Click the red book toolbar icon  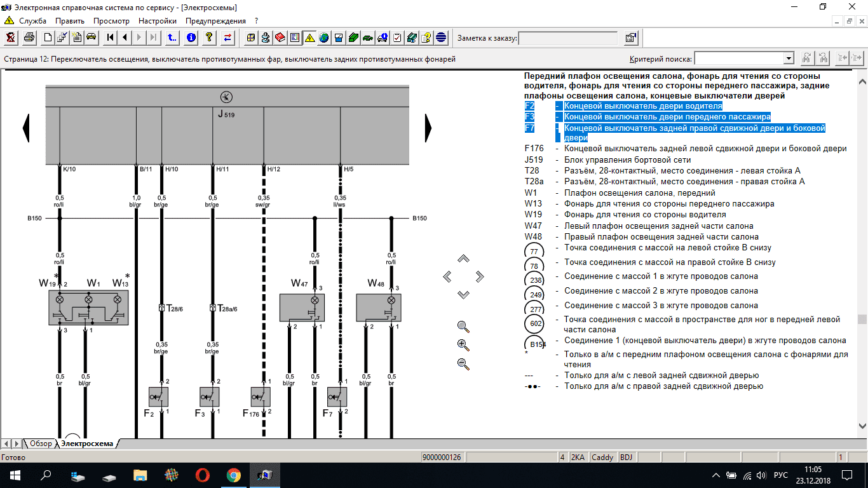[x=280, y=37]
